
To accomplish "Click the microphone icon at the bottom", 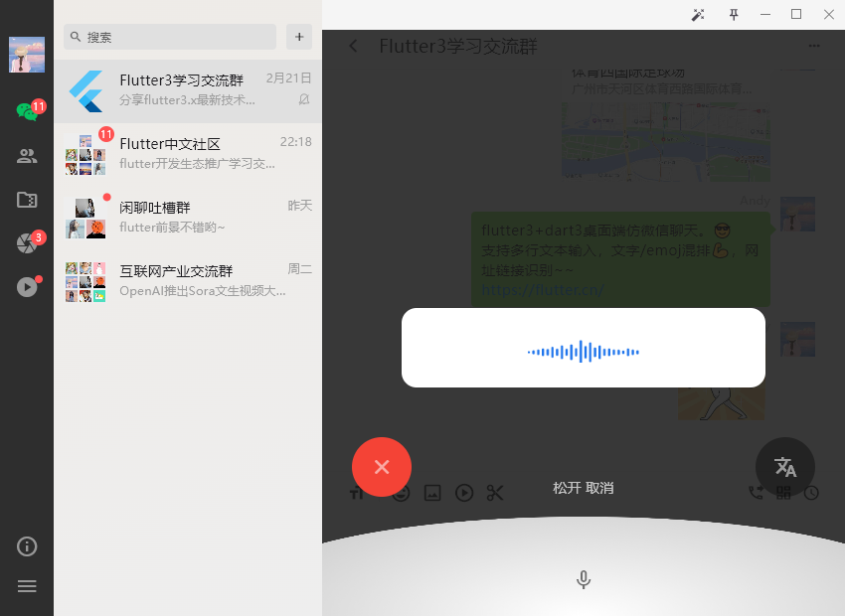I will [584, 580].
